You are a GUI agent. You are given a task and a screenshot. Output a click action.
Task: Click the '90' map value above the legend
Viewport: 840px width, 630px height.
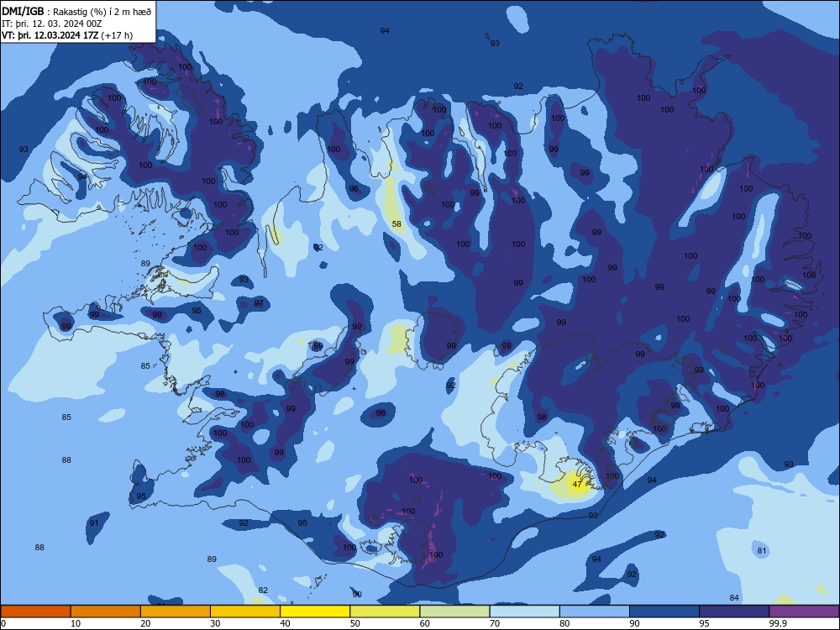(x=357, y=594)
